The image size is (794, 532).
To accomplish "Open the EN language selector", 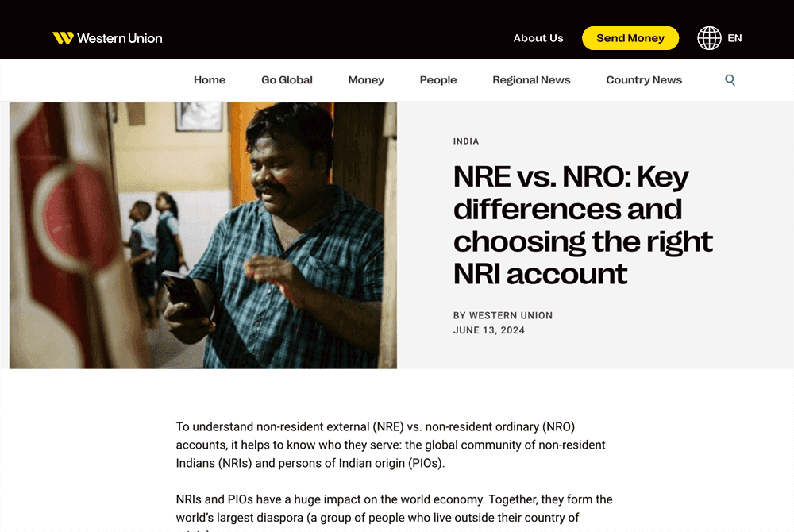I will [734, 38].
